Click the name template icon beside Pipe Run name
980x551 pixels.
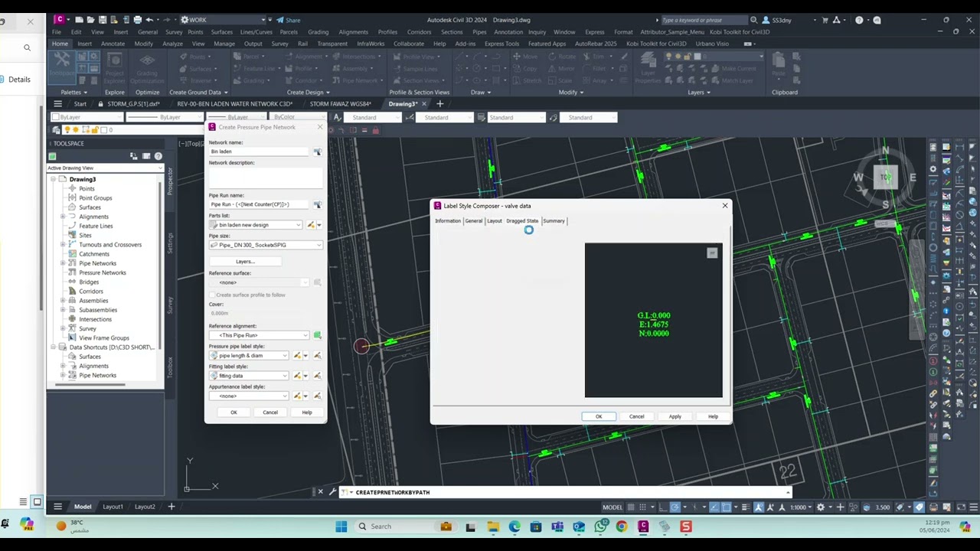pos(317,204)
